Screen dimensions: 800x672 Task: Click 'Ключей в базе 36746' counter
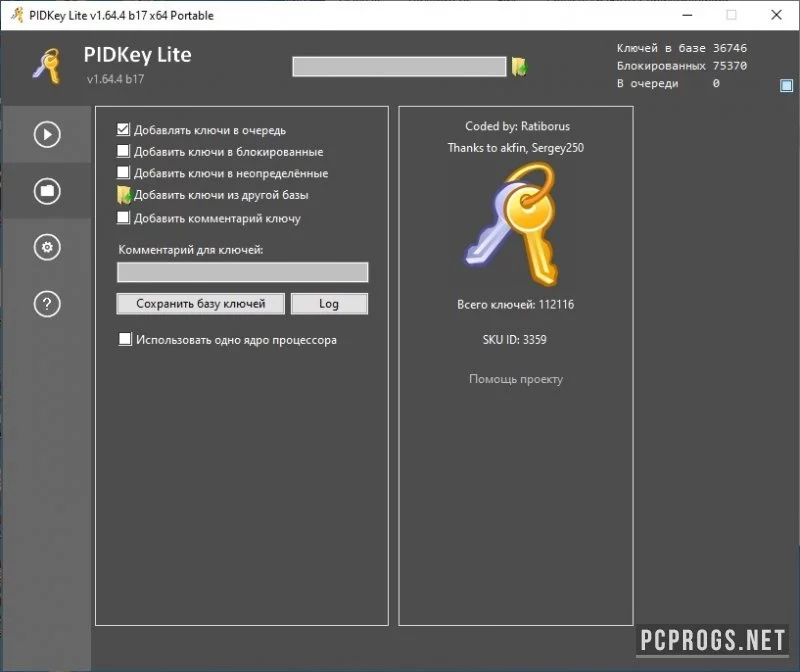click(682, 48)
